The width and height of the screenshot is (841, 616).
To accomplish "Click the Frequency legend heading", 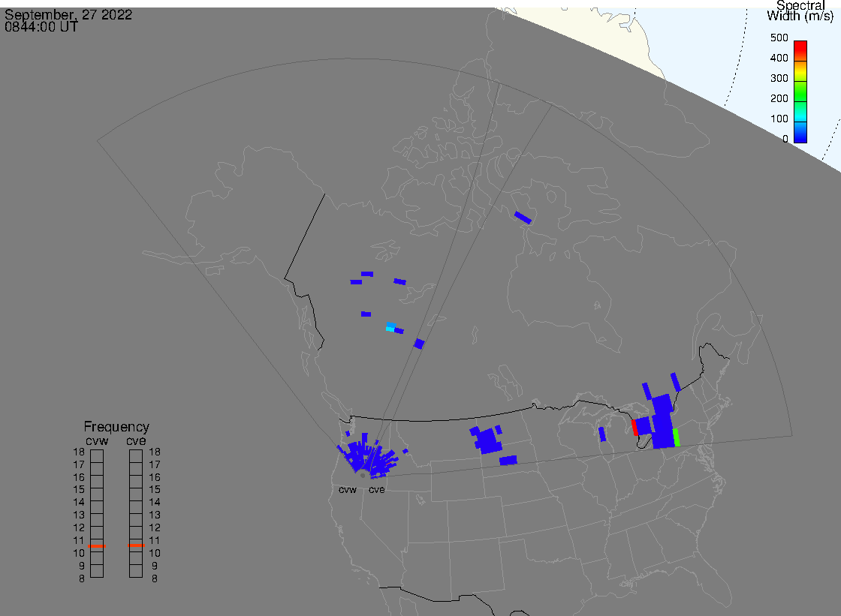I will point(116,427).
